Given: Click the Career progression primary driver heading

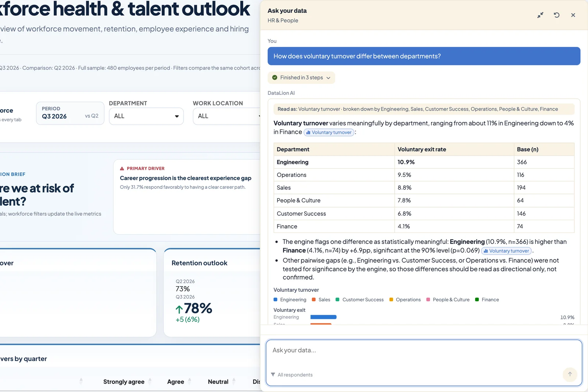Looking at the screenshot, I should [186, 178].
